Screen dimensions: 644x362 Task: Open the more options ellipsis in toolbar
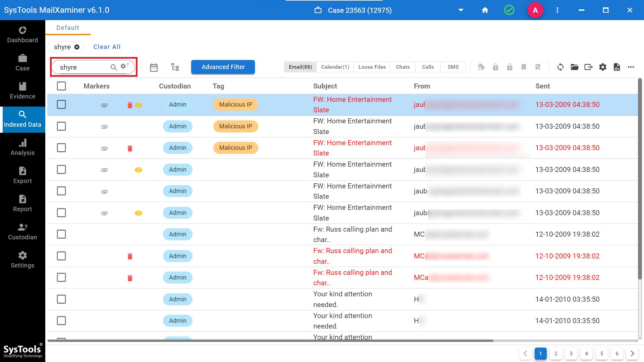tap(631, 67)
